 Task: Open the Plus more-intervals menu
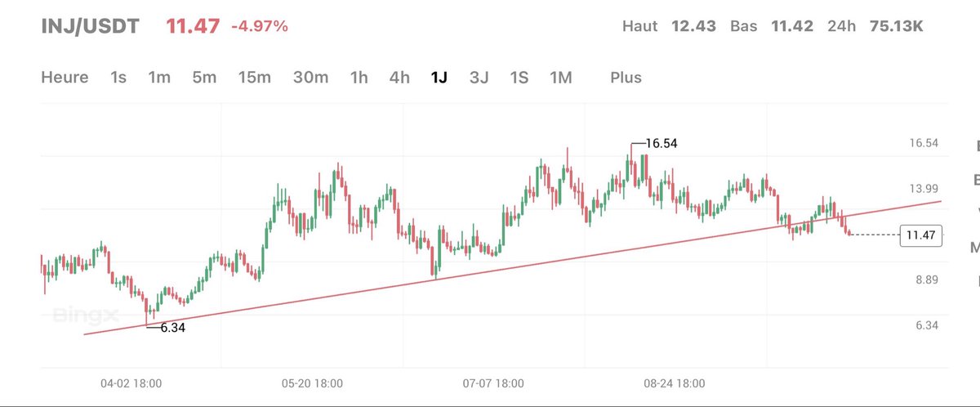pos(626,78)
